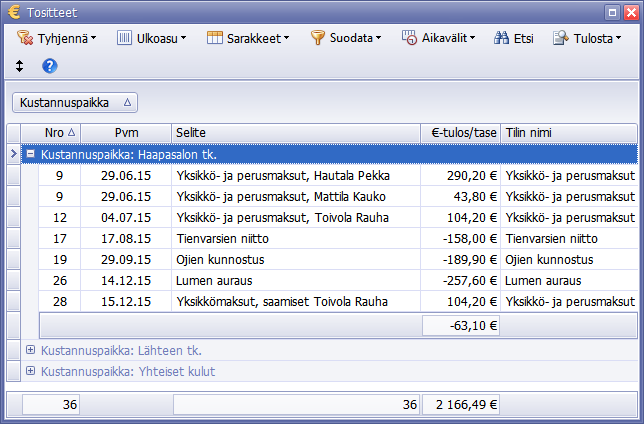Viewport: 644px width, 424px height.
Task: Select the row 'Yksikkö- ja perusmaksut, Toivola Rauha'
Action: (338, 217)
